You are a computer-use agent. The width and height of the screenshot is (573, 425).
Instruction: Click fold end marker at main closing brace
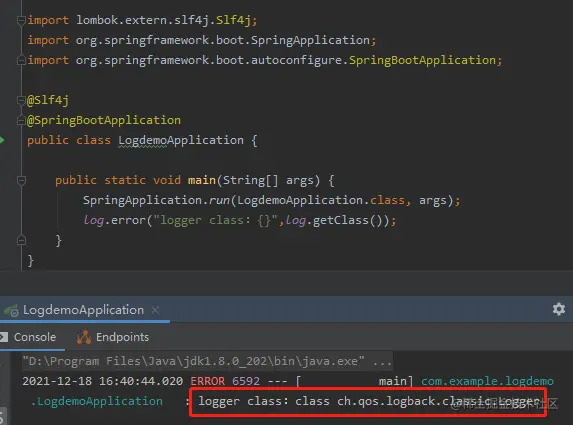[x=21, y=240]
